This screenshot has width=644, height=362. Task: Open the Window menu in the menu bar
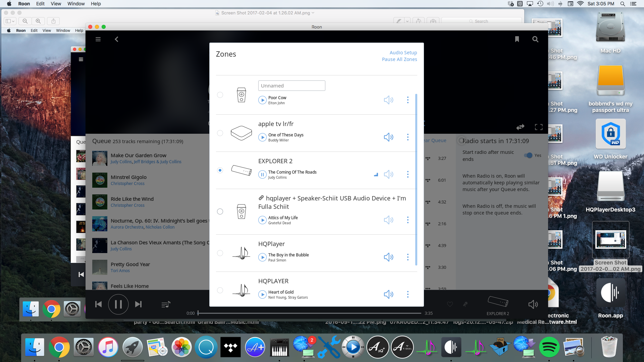click(x=76, y=4)
